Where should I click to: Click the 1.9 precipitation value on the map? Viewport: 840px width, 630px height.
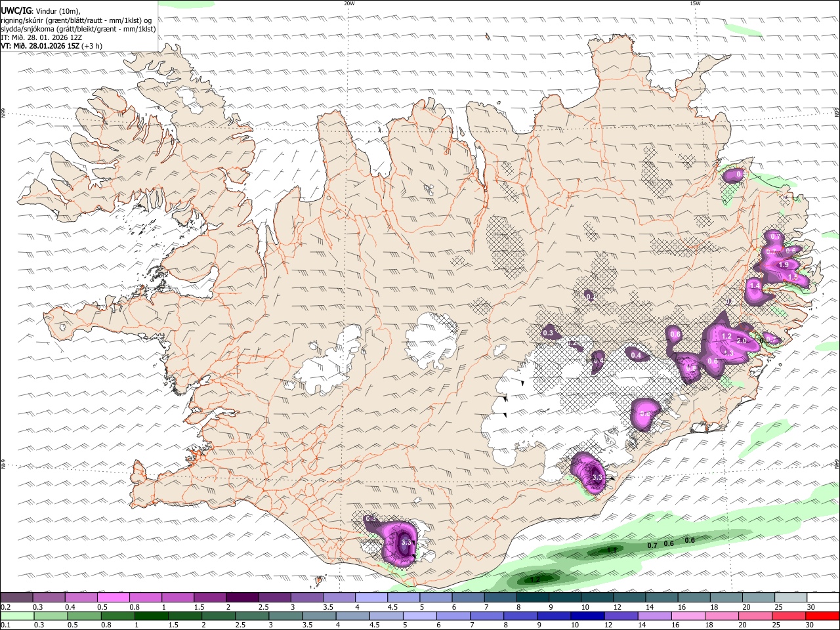(x=783, y=265)
